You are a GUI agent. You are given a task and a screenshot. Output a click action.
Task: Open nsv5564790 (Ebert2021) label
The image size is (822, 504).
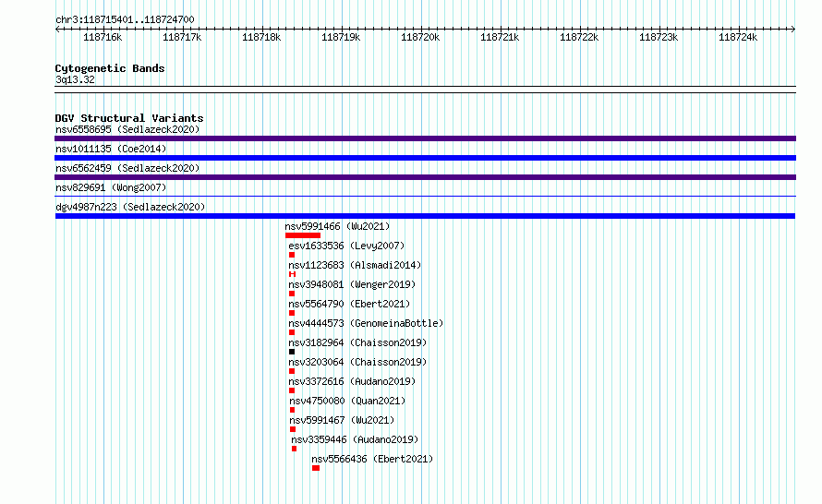pos(349,304)
